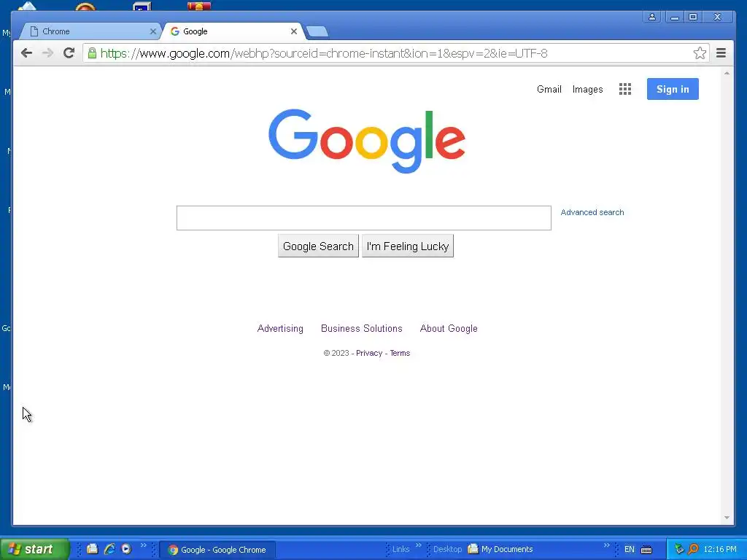This screenshot has height=560, width=747.
Task: Click the keyboard icon in the language bar
Action: [646, 550]
